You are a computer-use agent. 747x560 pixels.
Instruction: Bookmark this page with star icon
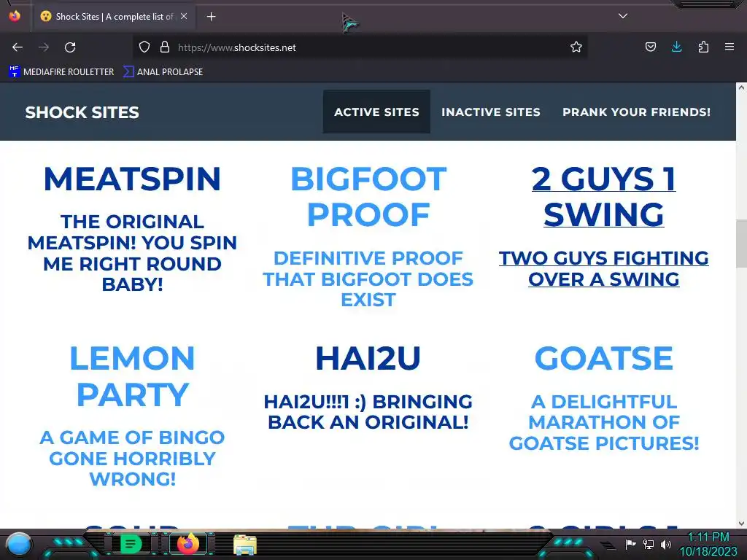pos(576,47)
